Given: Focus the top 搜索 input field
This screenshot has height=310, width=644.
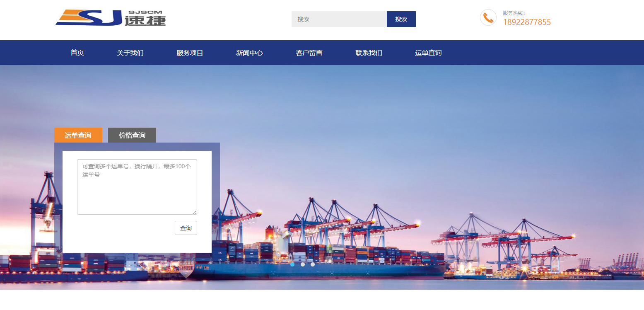Looking at the screenshot, I should click(x=339, y=19).
